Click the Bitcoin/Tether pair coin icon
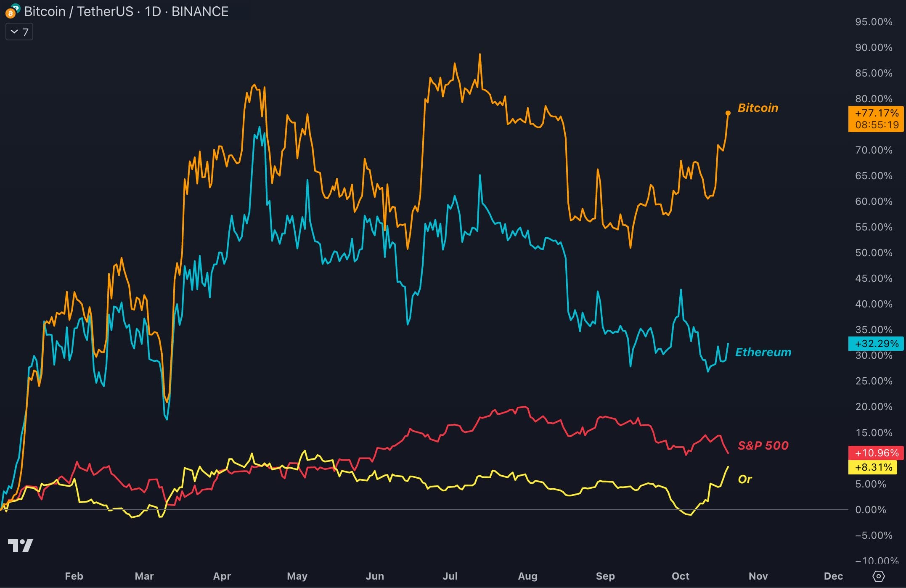This screenshot has width=906, height=588. pos(12,11)
